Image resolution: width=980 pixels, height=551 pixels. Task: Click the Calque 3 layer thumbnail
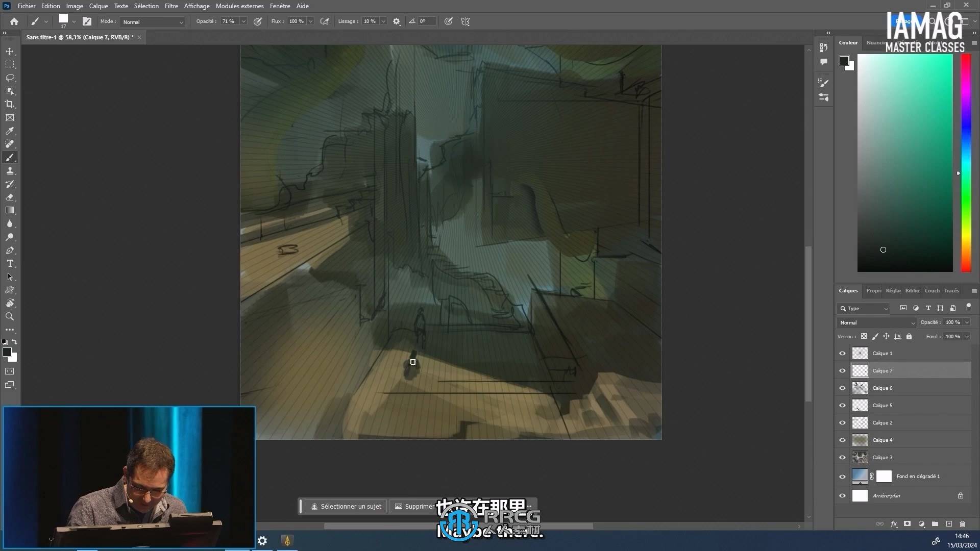pyautogui.click(x=860, y=458)
